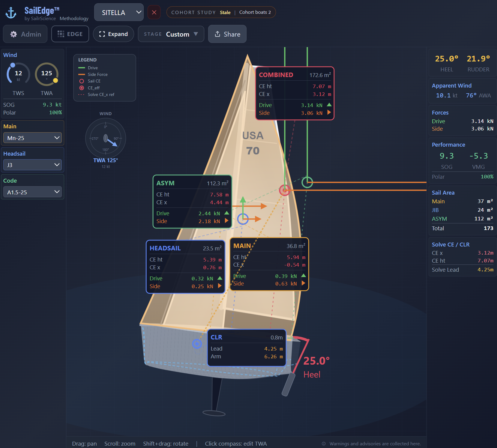Open the Methodology link
This screenshot has width=497, height=448.
(74, 18)
